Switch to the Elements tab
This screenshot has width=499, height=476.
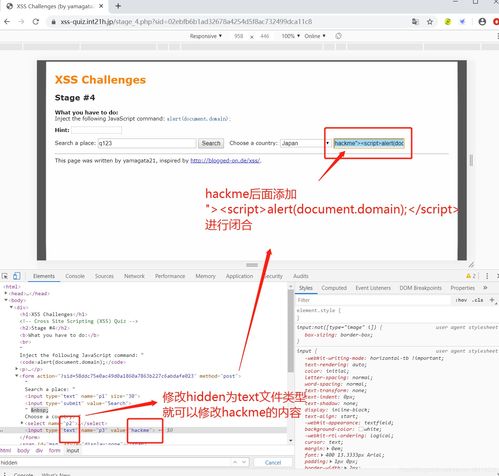(x=44, y=276)
